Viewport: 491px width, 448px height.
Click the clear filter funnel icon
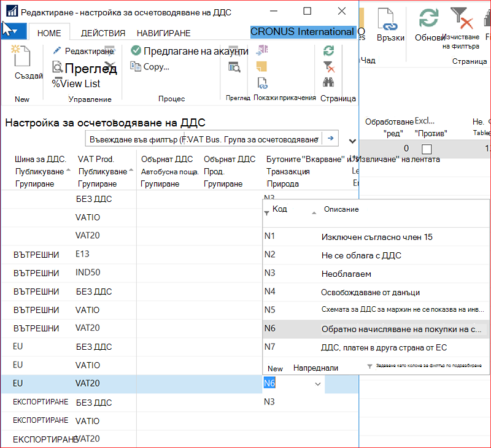(x=329, y=67)
